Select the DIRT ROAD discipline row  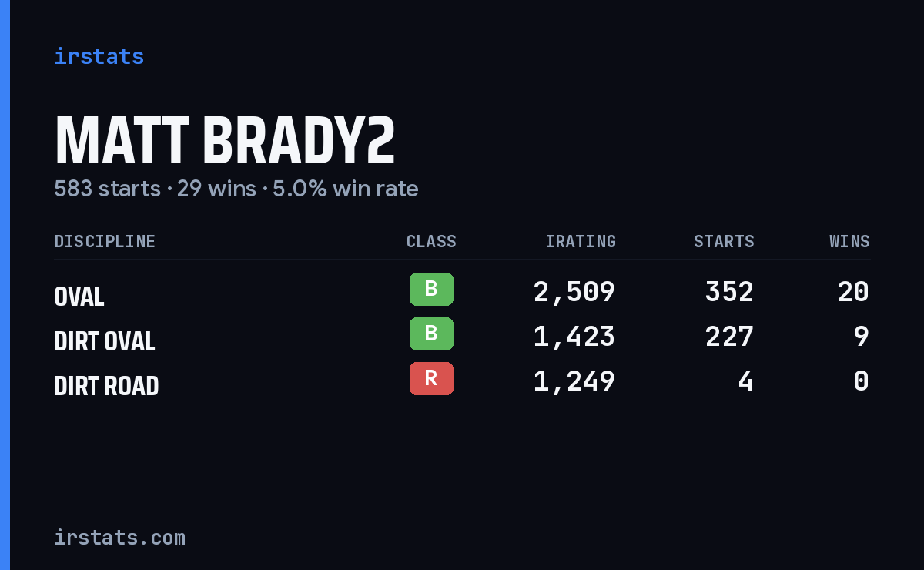pos(462,382)
